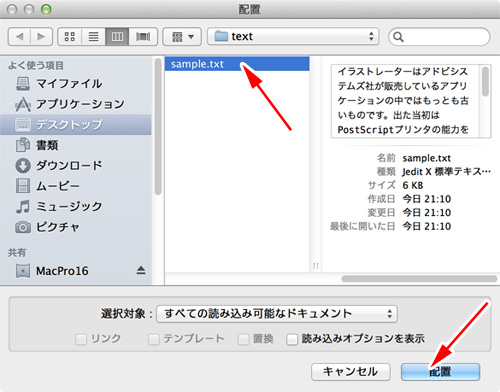Eject MacPro16 shared volume
The width and height of the screenshot is (500, 392).
pyautogui.click(x=141, y=270)
